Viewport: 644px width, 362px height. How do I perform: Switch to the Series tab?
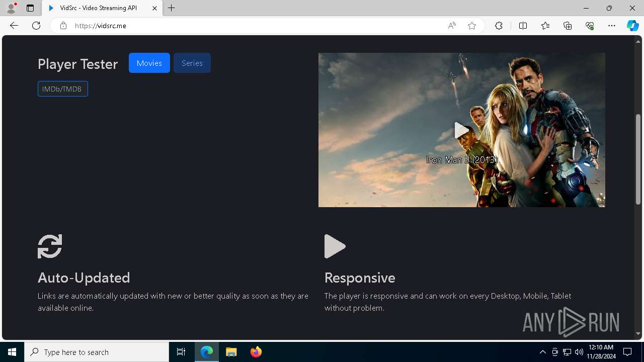click(192, 63)
